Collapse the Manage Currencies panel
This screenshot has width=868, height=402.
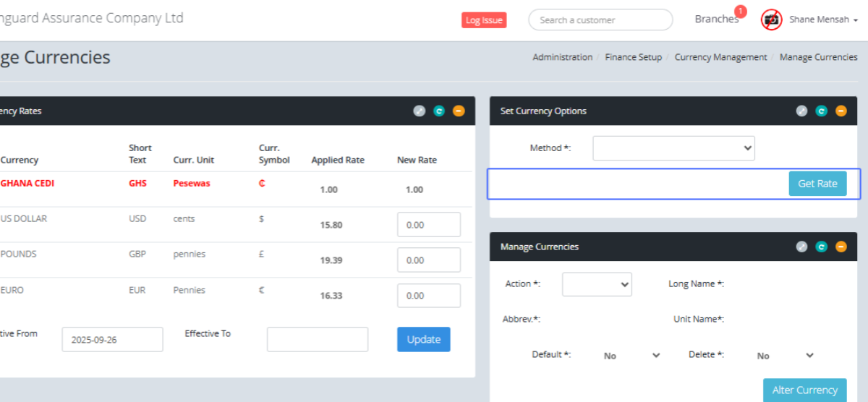(x=841, y=247)
